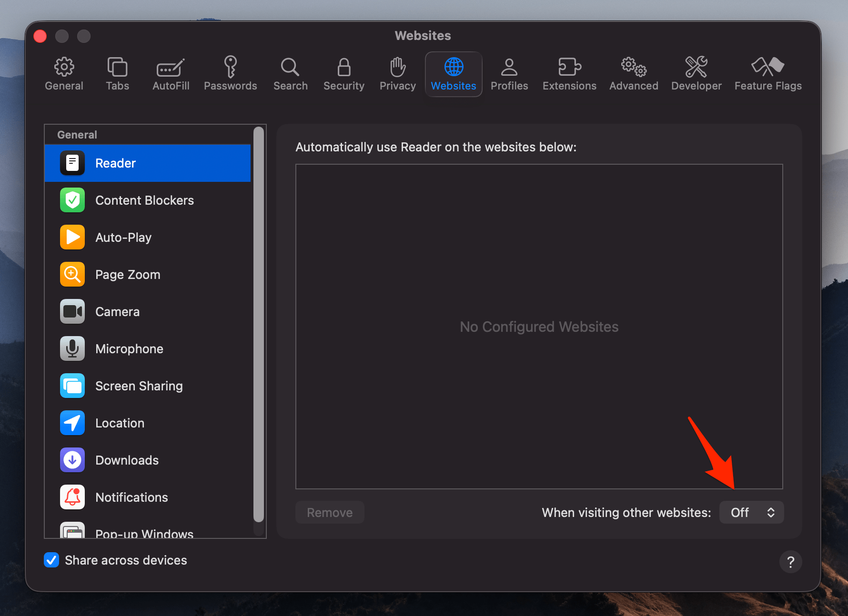Open Search preferences magnifier icon
This screenshot has height=616, width=848.
coord(290,74)
